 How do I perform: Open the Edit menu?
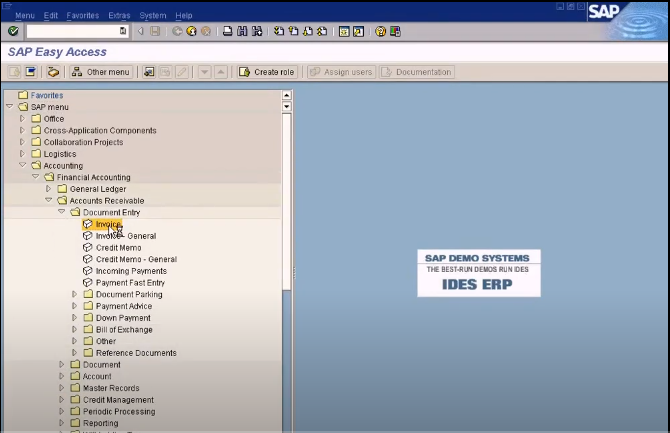(x=50, y=15)
